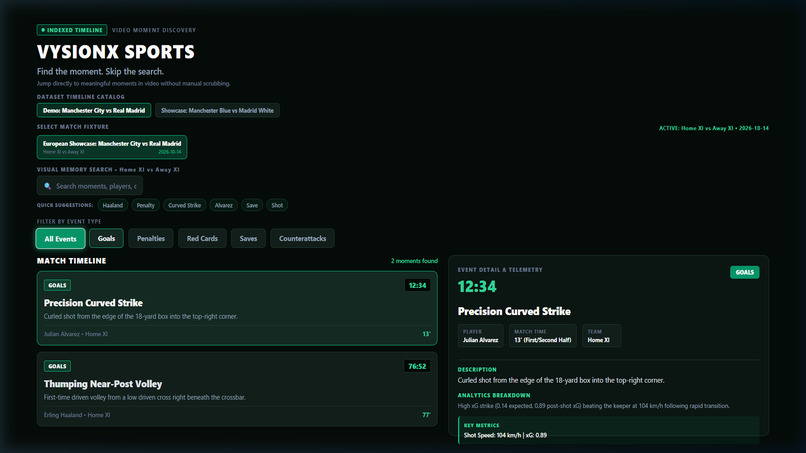806x453 pixels.
Task: Pick the Haaland quick suggestion
Action: (x=113, y=205)
